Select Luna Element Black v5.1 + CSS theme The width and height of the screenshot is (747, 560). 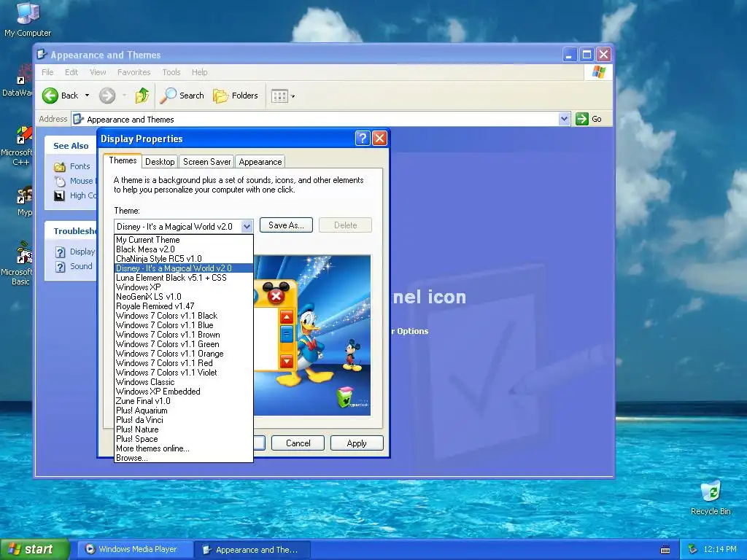[184, 278]
